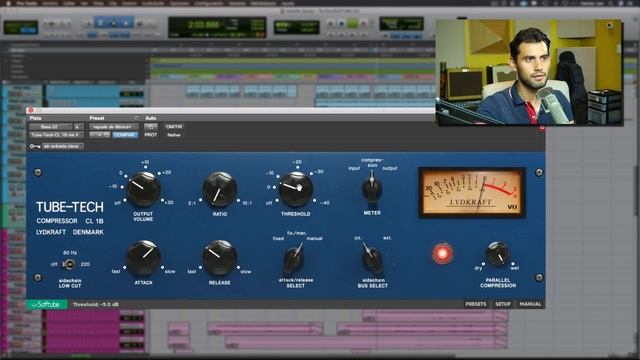Open the Configuración menu
Screen dimensions: 640x360
(209, 3)
